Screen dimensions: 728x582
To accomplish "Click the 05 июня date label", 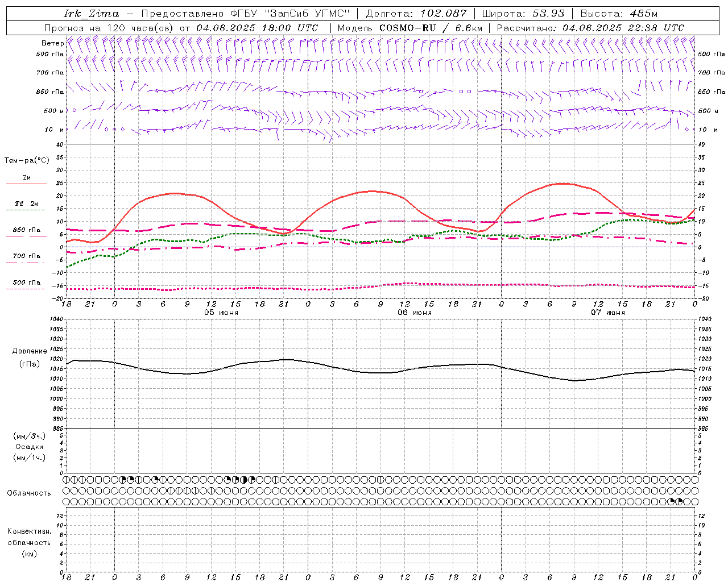I will (x=221, y=313).
